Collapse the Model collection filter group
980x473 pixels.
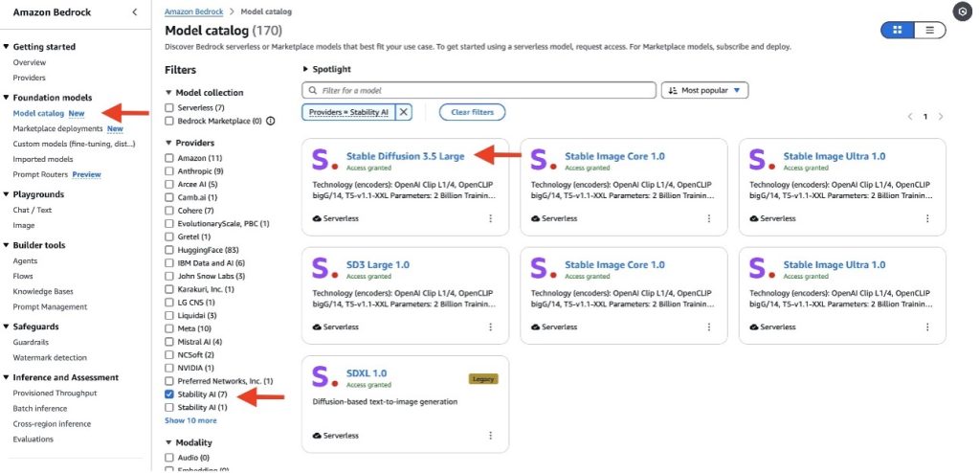click(168, 93)
